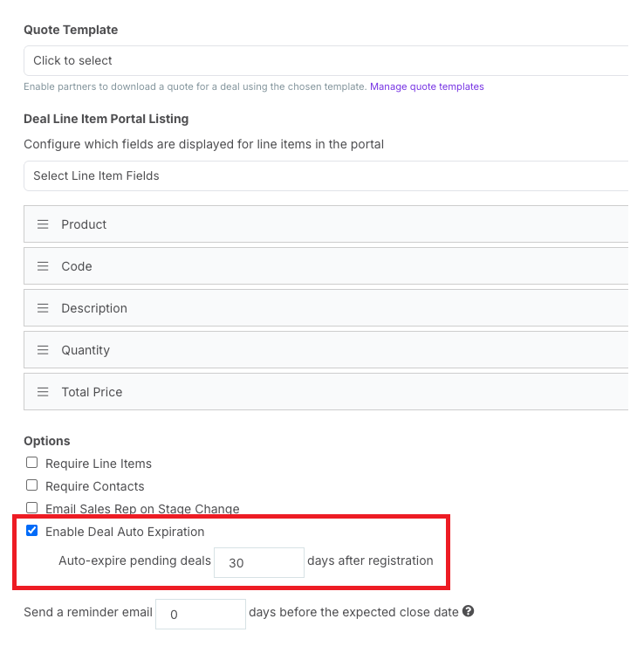This screenshot has height=660, width=644.
Task: Select the Code line item row
Action: 326,266
